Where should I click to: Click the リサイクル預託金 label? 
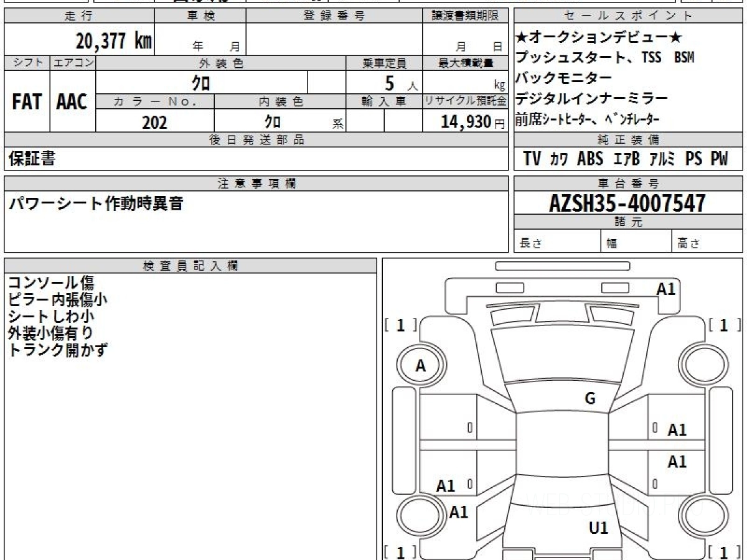coord(465,101)
